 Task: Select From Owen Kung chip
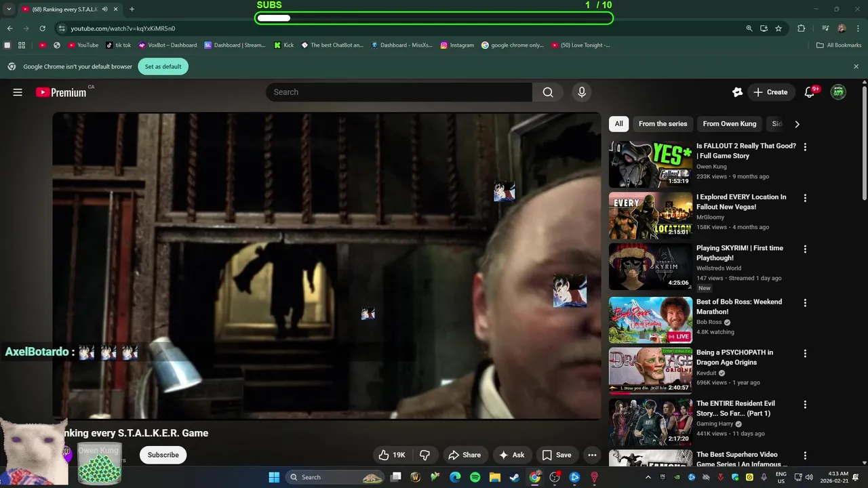point(730,124)
